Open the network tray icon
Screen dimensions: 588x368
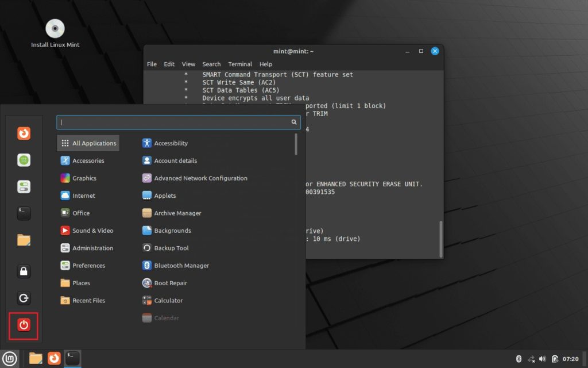coord(531,359)
